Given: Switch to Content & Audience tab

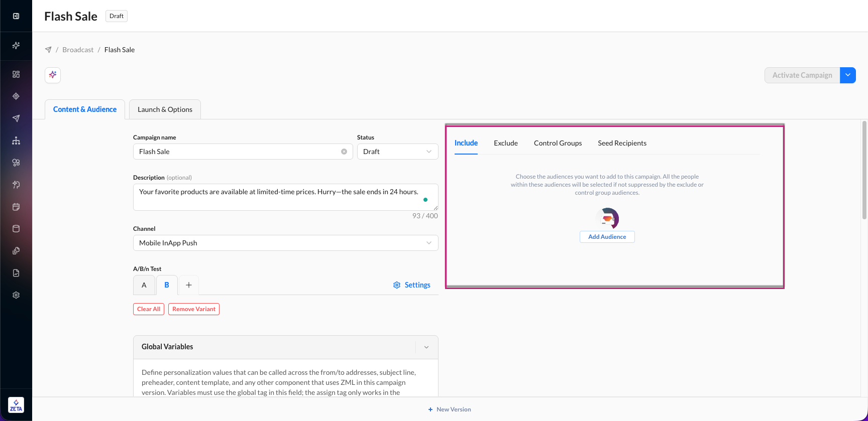Looking at the screenshot, I should point(85,109).
